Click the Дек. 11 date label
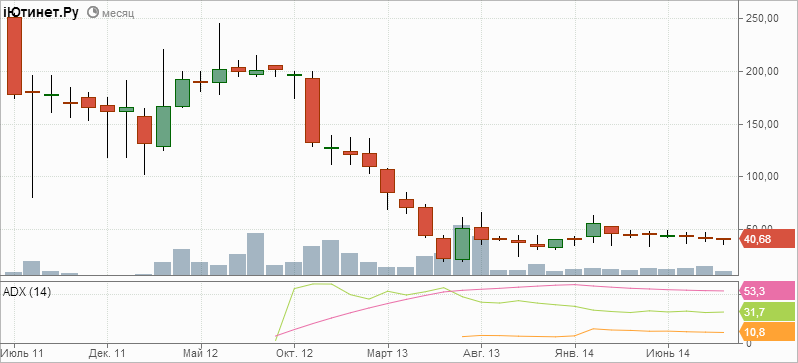The image size is (798, 363). [x=108, y=352]
